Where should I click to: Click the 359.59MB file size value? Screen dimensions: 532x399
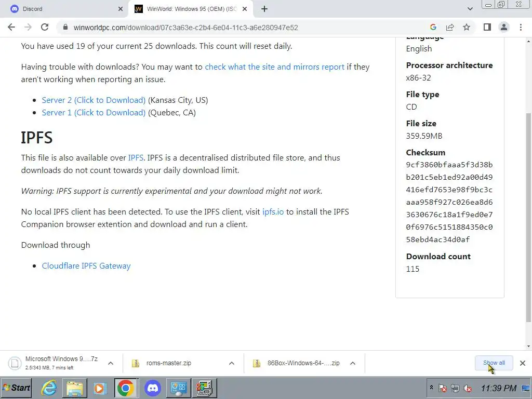point(424,136)
